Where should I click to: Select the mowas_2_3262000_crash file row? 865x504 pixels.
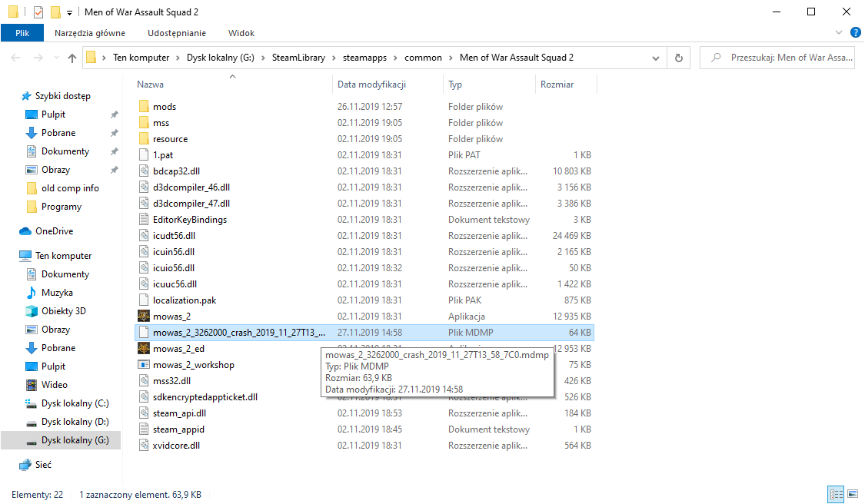pos(364,333)
